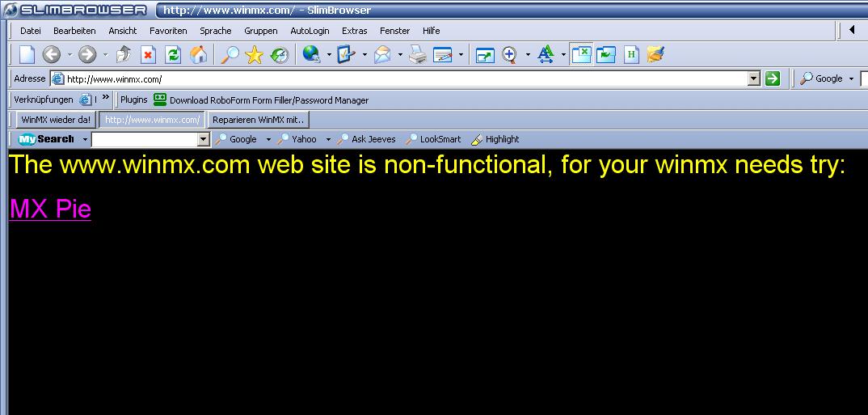Click the RoboForm green robot icon
This screenshot has width=868, height=415.
click(x=160, y=100)
